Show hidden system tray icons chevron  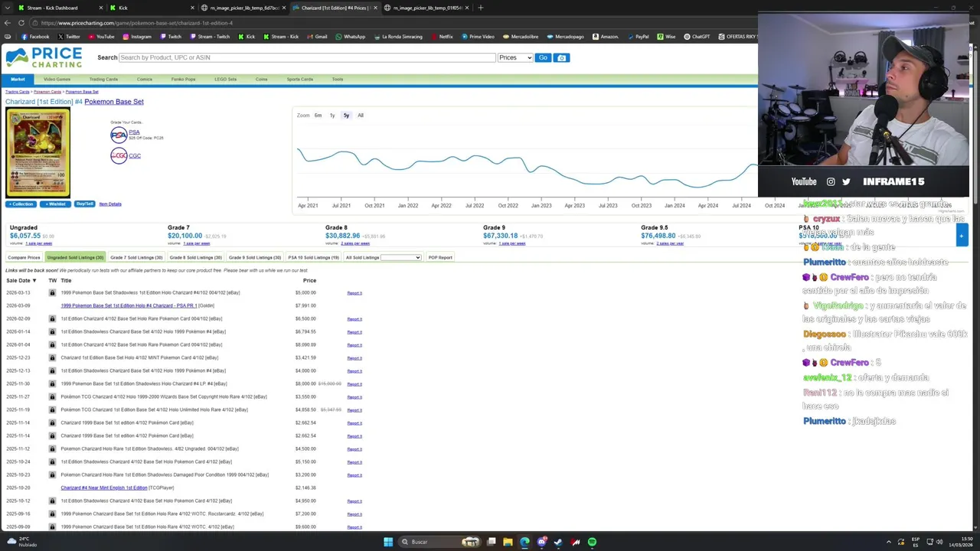[x=889, y=542]
